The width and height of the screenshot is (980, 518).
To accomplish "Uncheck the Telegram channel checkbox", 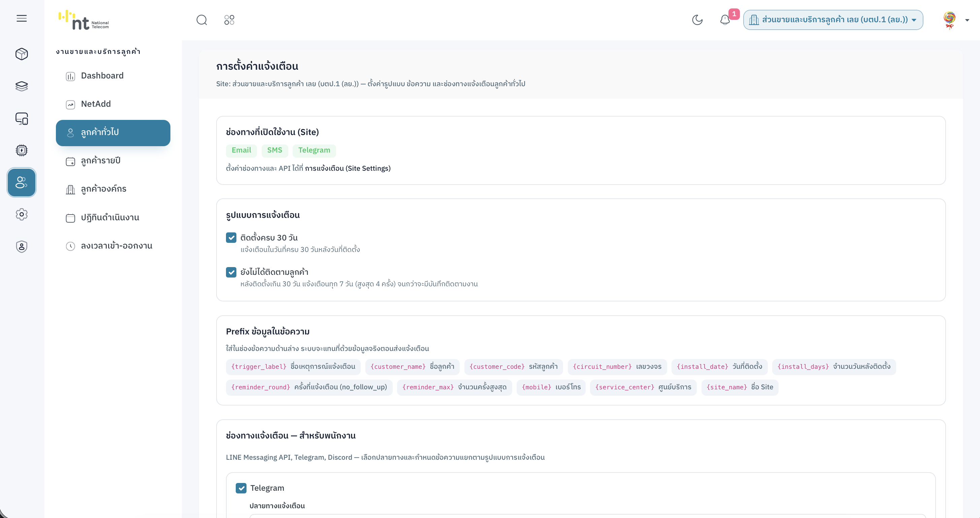I will [x=241, y=488].
